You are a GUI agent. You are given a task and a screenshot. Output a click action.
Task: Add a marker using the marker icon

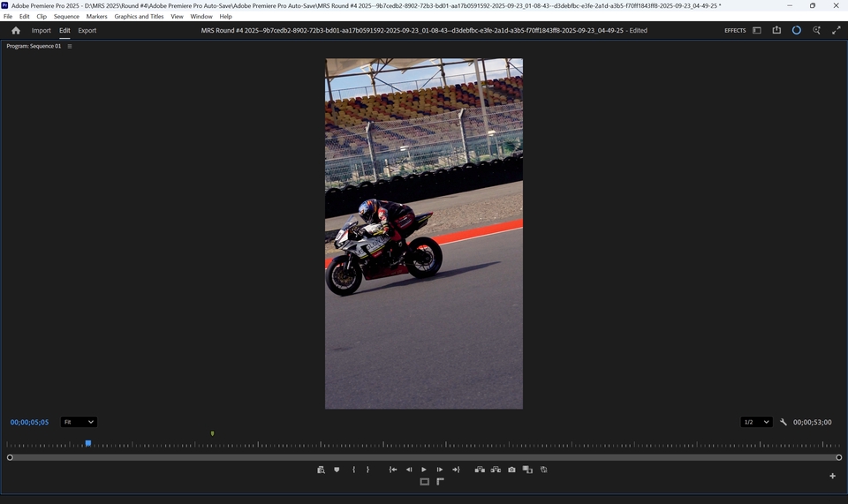(337, 470)
